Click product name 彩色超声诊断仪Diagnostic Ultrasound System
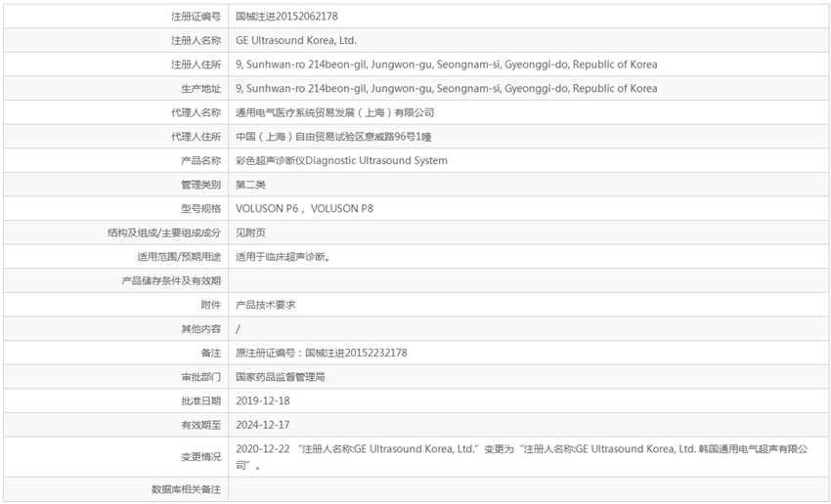 341,160
